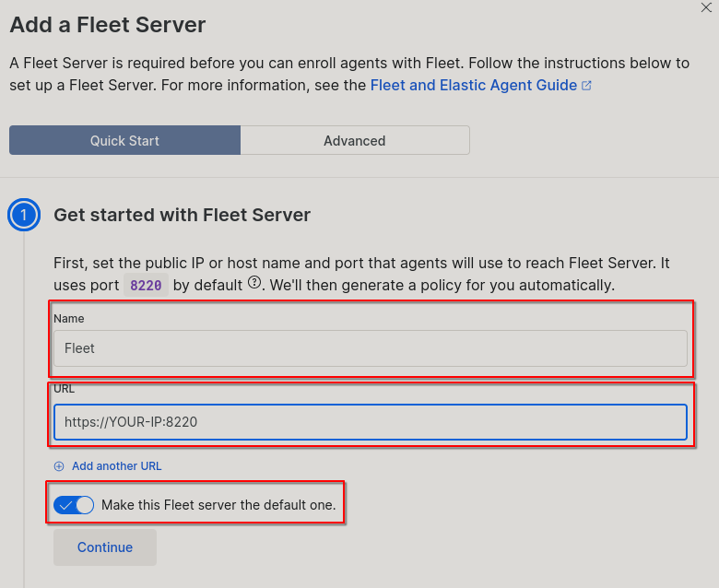Click the Get started with Fleet Server heading

point(182,215)
